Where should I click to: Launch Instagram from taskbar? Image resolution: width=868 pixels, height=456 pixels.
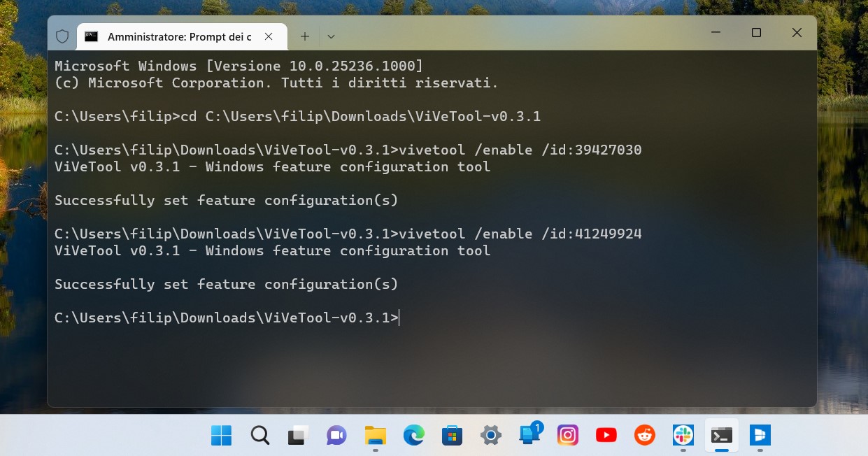[x=568, y=435]
